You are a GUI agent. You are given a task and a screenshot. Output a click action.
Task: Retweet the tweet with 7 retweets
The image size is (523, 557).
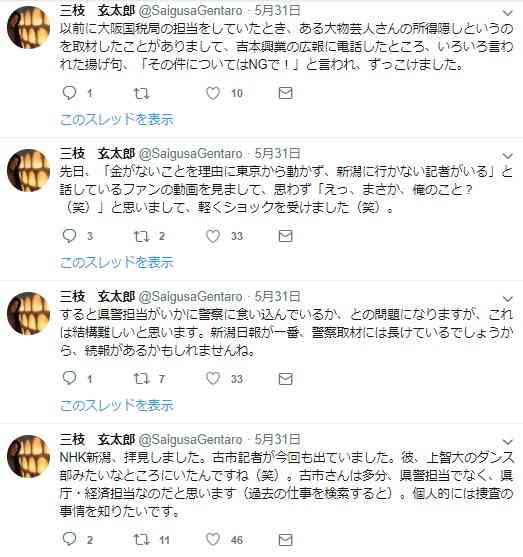[141, 379]
